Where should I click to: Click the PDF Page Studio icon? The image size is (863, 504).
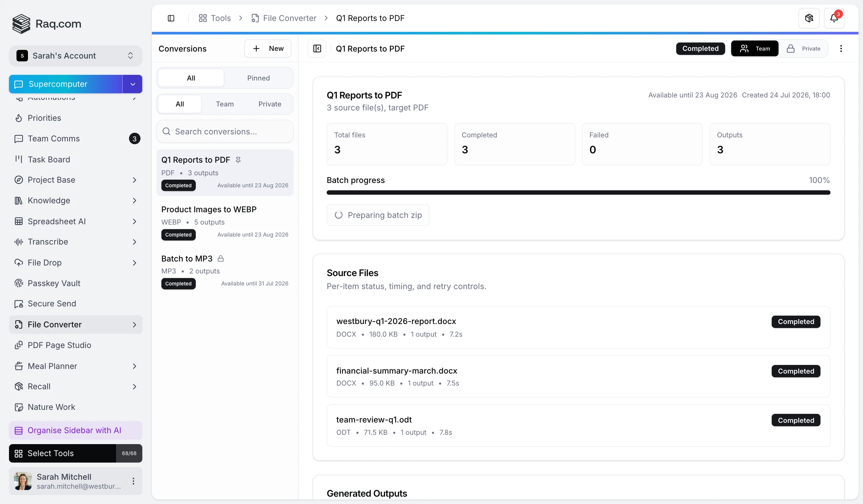[19, 345]
